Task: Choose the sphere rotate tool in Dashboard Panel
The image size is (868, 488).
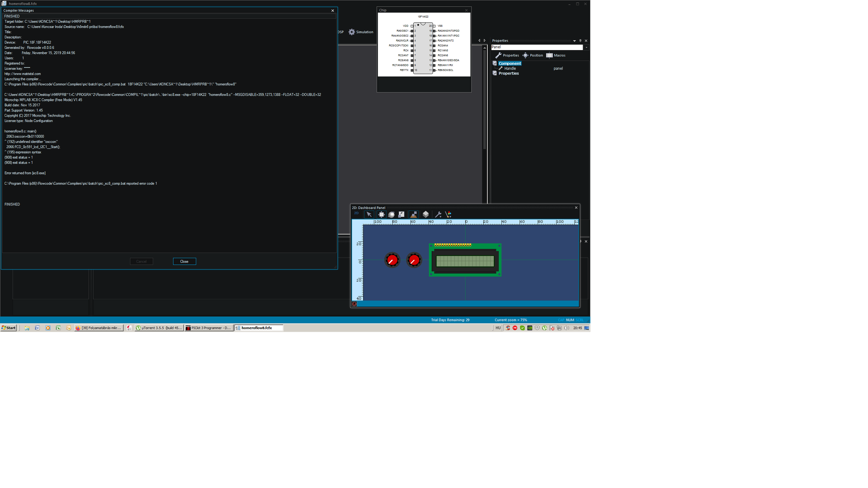Action: tap(392, 215)
